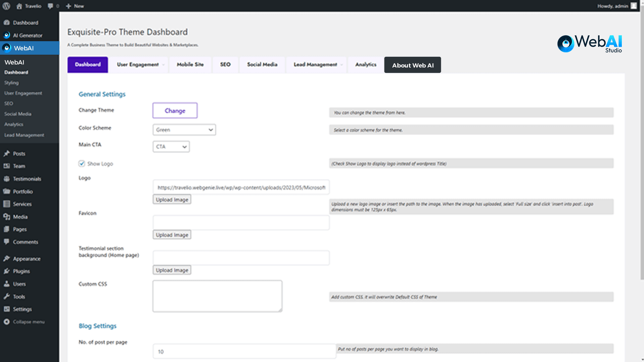Click the Team menu icon
Image resolution: width=644 pixels, height=362 pixels.
pos(6,166)
